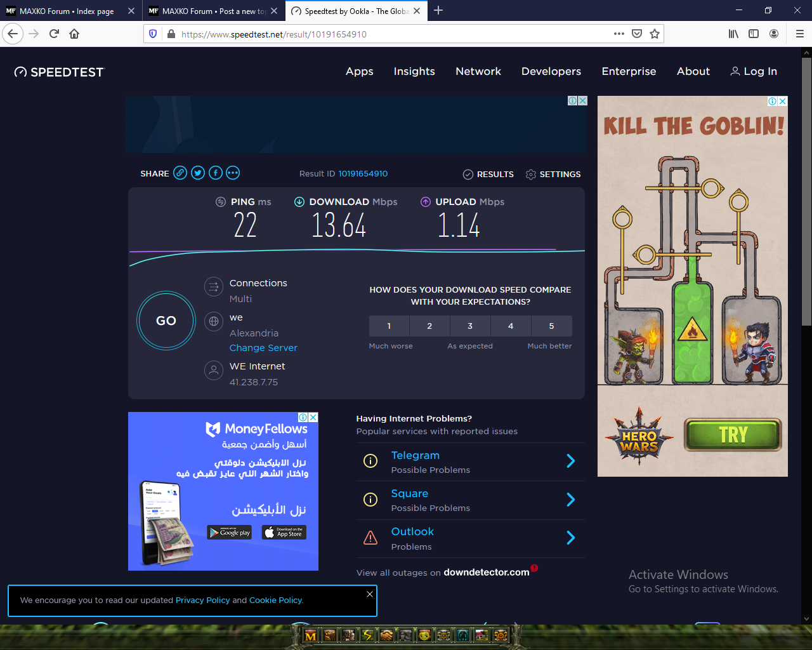Click the Change Server link
Viewport: 812px width, 650px height.
point(263,348)
